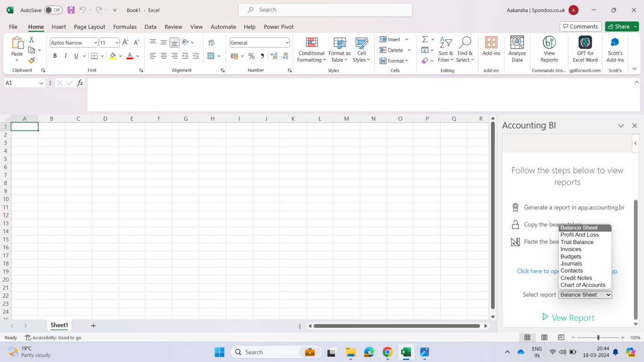This screenshot has width=644, height=362.
Task: Expand the Name Box dropdown arrow
Action: tap(41, 83)
